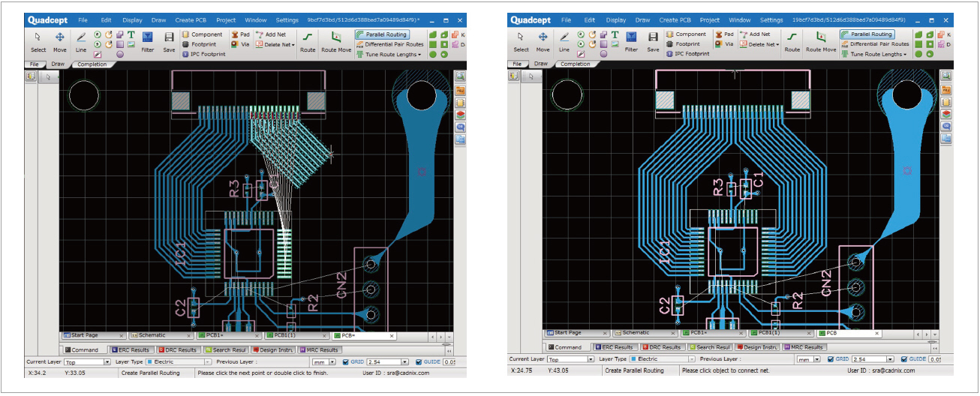Select the Text tool in left window
This screenshot has width=980, height=396.
click(131, 34)
